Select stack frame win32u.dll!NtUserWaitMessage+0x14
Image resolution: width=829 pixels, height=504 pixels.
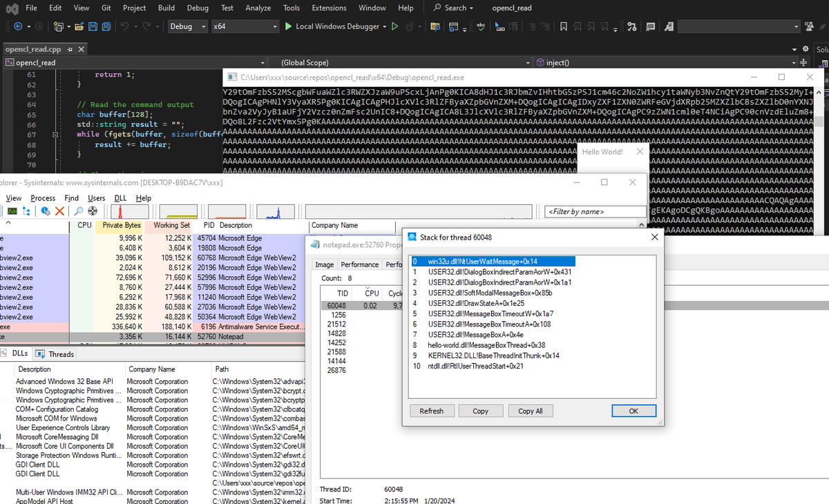(492, 262)
